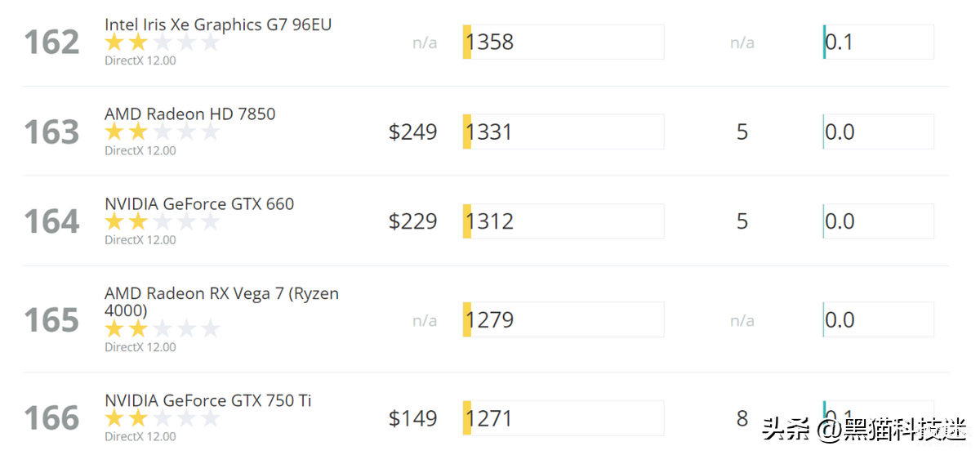
Task: Open AMD Radeon RX Vega 7 (Ryzen 4000)
Action: [221, 301]
